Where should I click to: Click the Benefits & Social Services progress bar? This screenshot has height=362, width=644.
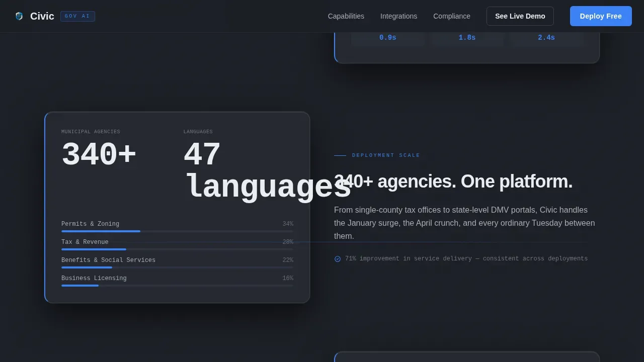[x=177, y=267]
